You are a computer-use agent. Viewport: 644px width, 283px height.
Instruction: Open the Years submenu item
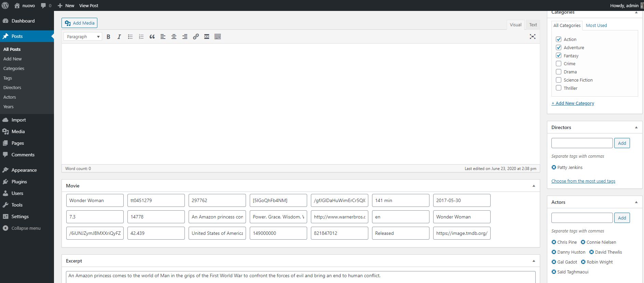click(9, 107)
